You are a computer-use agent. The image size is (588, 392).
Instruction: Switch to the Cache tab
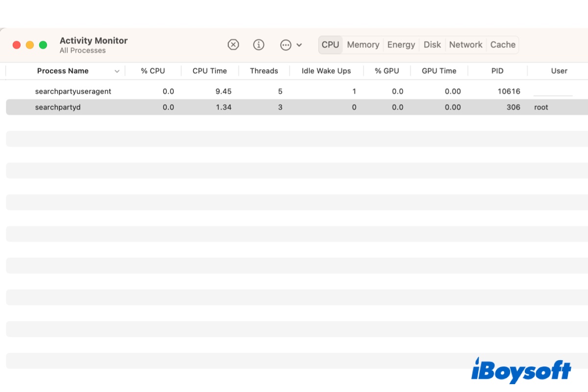503,45
